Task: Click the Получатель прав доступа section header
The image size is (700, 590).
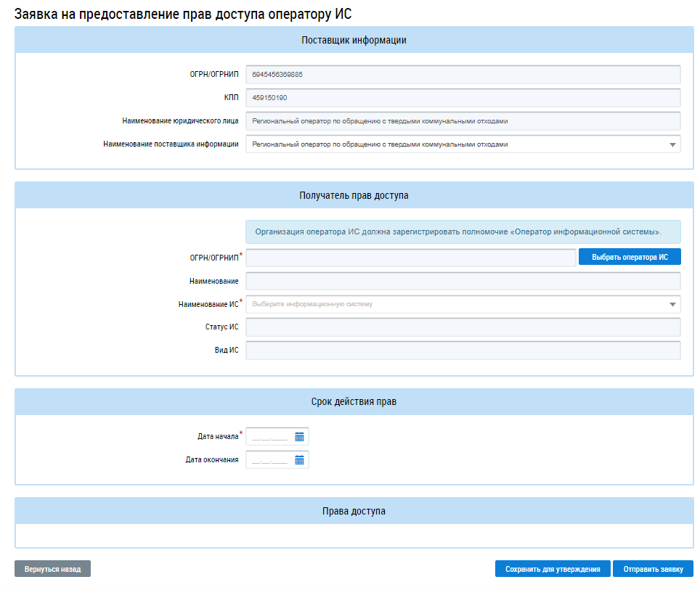Action: 354,195
